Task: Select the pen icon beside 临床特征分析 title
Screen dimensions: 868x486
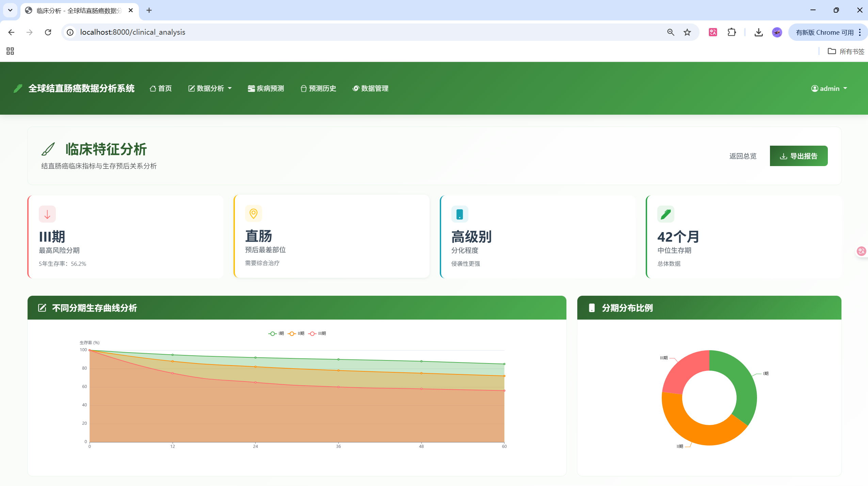Action: 49,149
